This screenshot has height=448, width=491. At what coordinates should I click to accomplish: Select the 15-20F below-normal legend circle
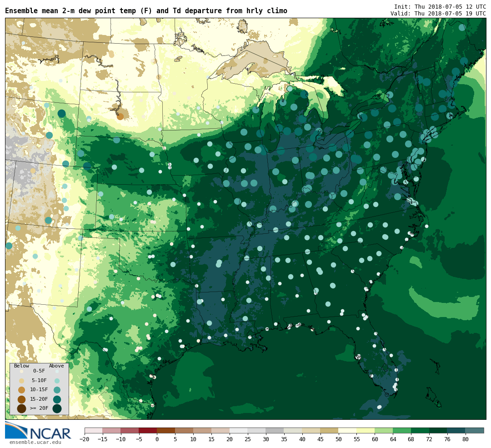coord(21,399)
